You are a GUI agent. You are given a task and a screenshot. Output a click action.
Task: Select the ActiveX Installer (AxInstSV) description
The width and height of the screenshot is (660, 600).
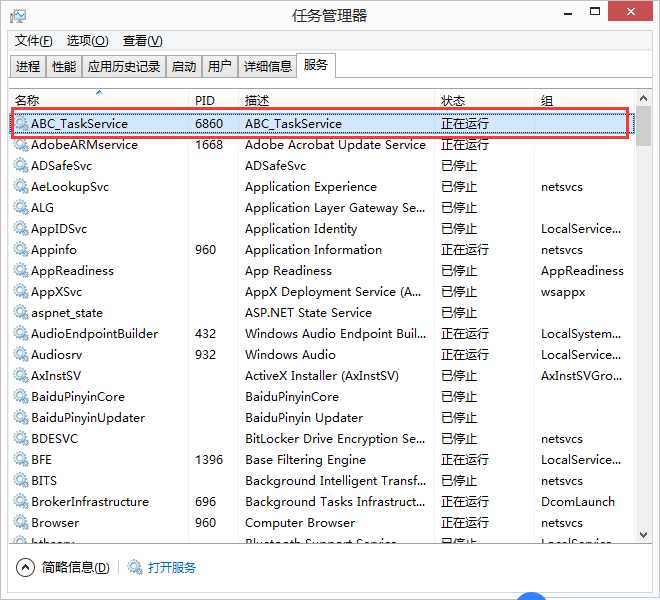(322, 376)
